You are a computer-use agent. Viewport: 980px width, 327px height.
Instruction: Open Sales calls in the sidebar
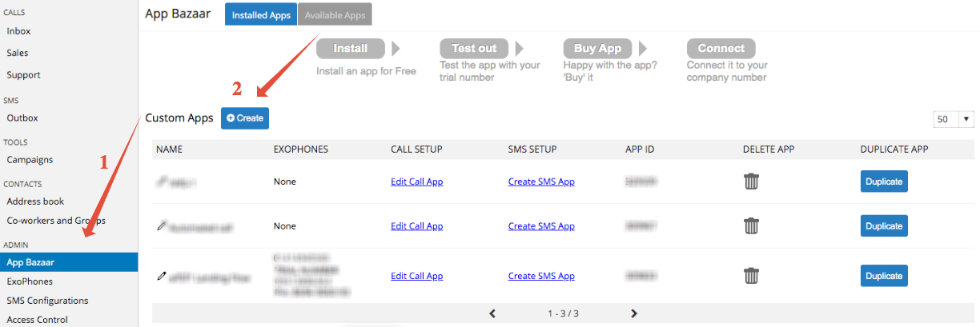(x=18, y=53)
